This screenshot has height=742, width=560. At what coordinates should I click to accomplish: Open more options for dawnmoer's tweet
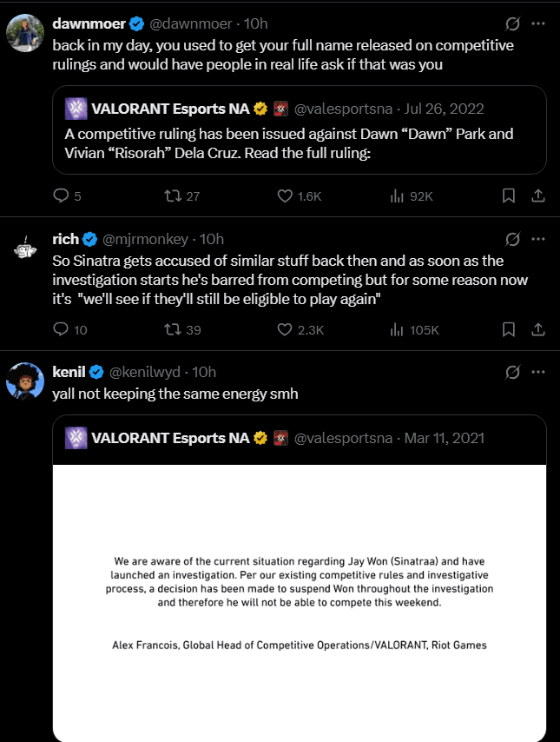tap(538, 23)
